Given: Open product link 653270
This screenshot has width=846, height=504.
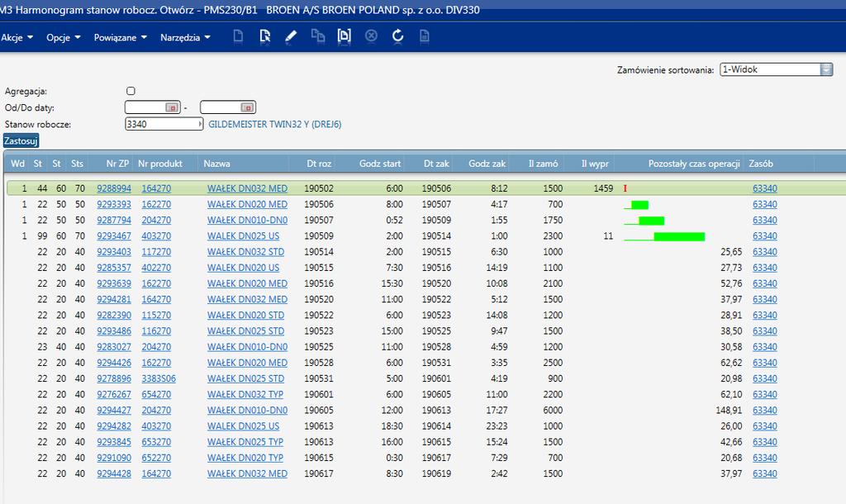Looking at the screenshot, I should coord(156,442).
